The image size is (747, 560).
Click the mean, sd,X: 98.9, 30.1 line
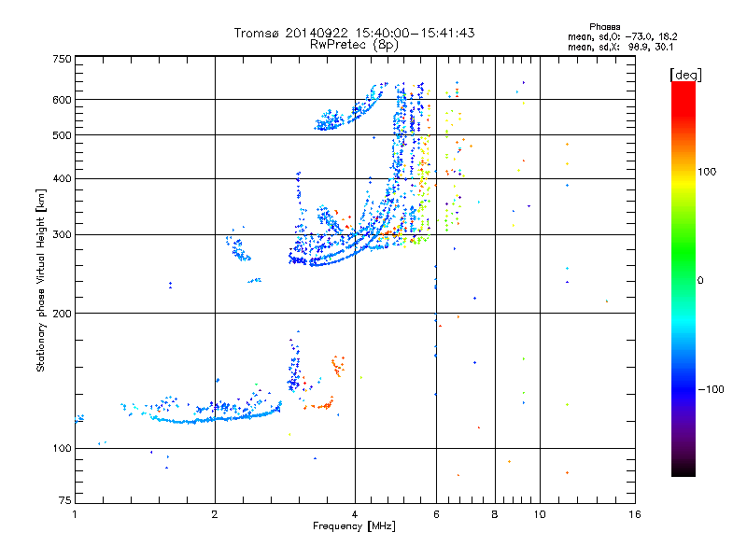(620, 48)
